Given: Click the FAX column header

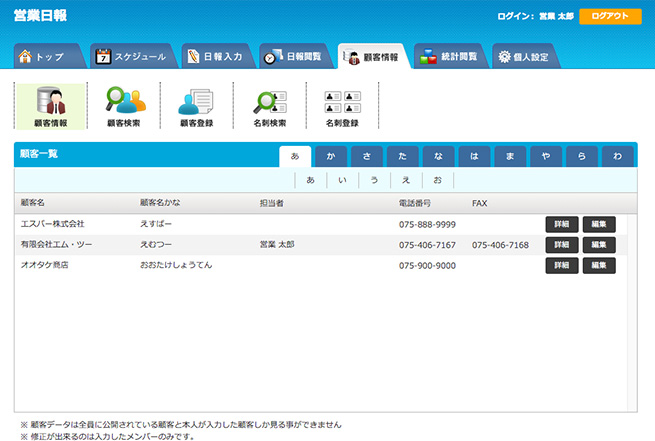Looking at the screenshot, I should [x=479, y=203].
